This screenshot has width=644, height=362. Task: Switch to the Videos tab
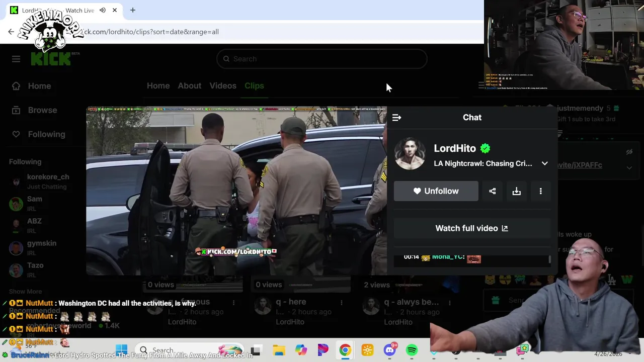(223, 85)
